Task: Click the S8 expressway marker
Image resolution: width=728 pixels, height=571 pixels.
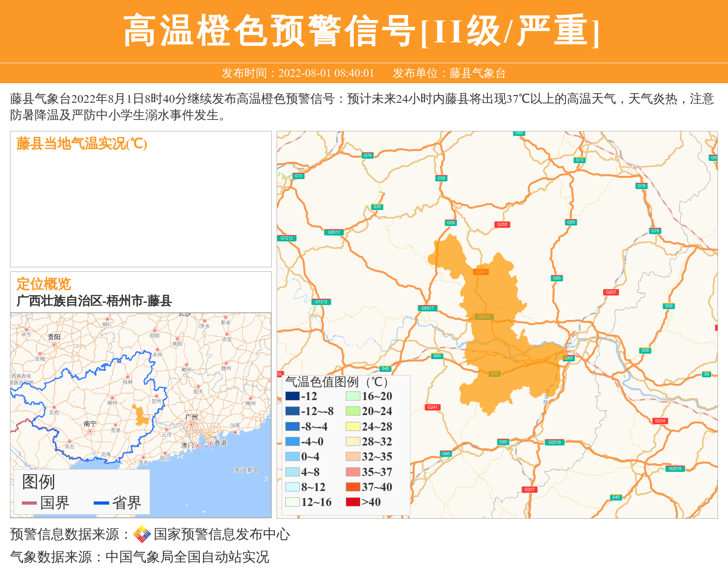Action: tap(706, 374)
